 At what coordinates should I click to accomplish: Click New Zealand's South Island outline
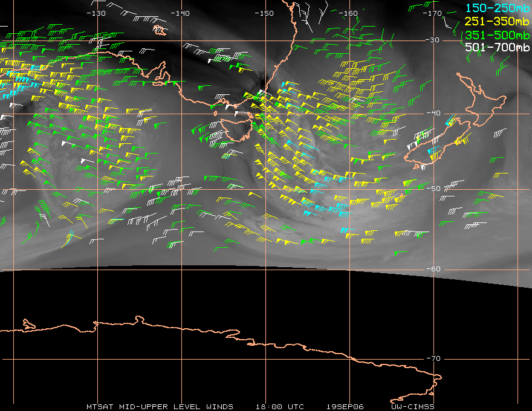click(438, 143)
